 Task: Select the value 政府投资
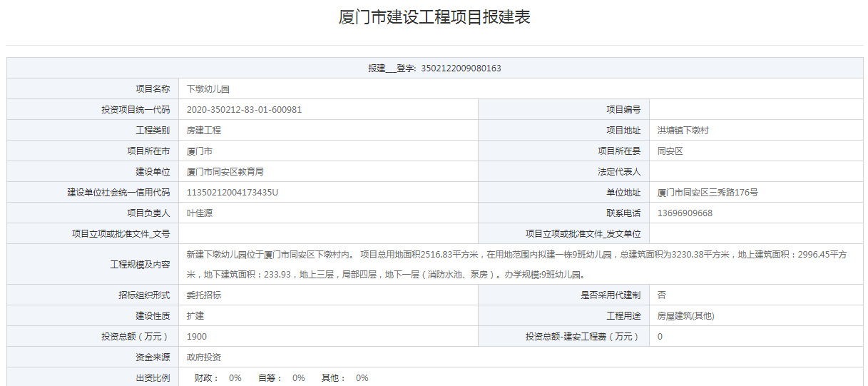tap(204, 357)
